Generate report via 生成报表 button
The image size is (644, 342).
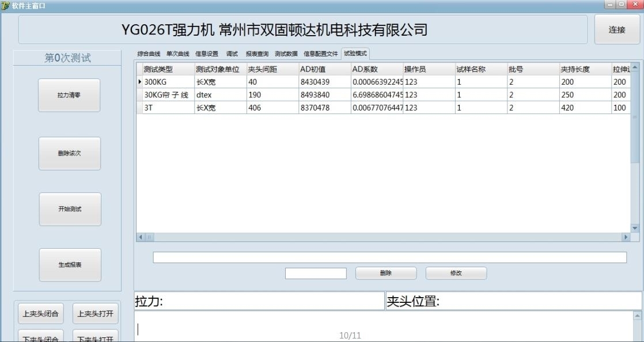point(69,265)
